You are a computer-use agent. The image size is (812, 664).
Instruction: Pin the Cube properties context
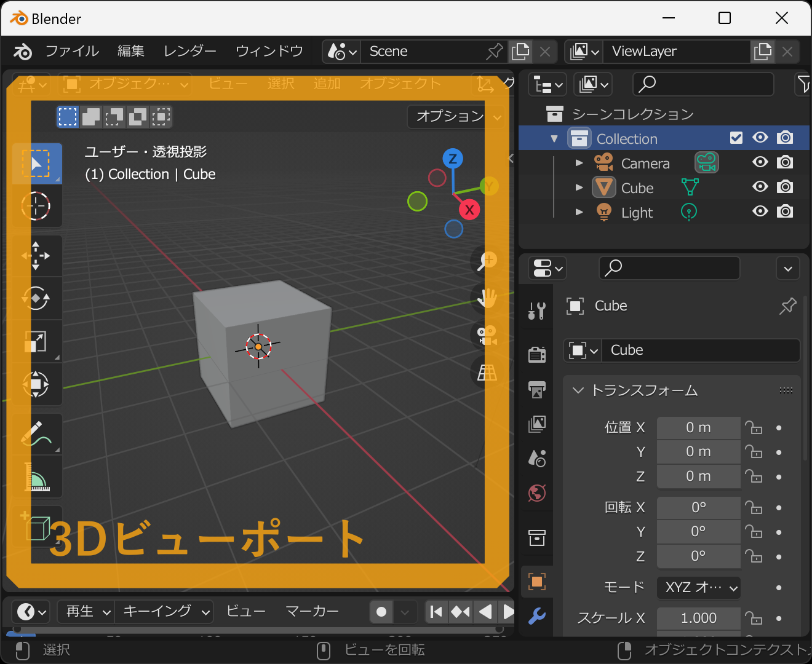(x=787, y=306)
